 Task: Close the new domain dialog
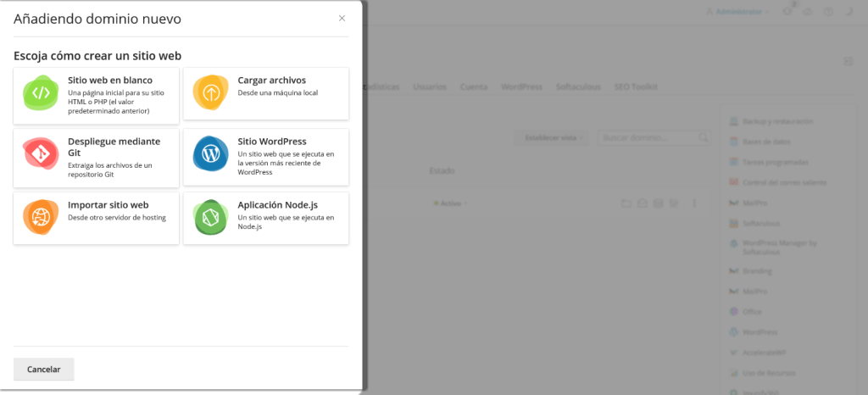[342, 18]
